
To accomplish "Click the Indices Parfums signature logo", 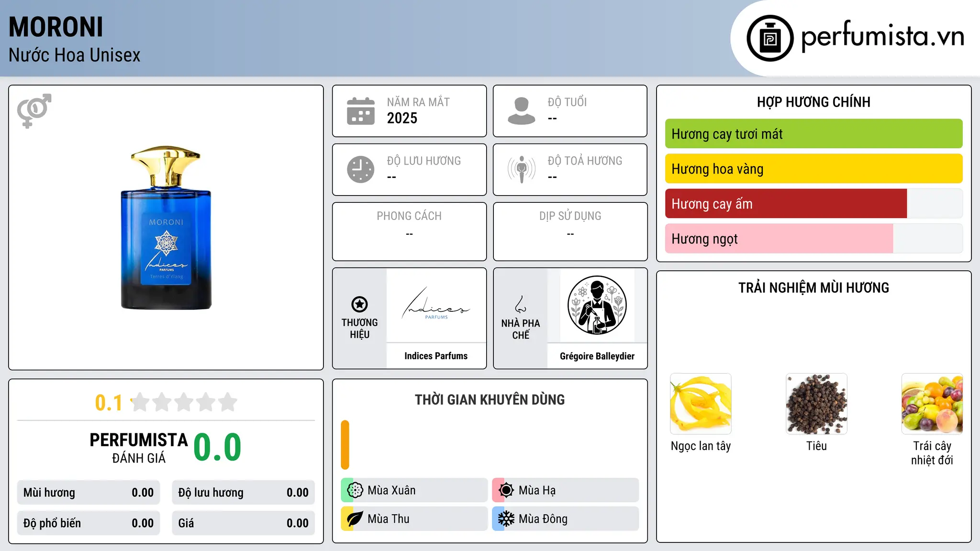I will 436,304.
